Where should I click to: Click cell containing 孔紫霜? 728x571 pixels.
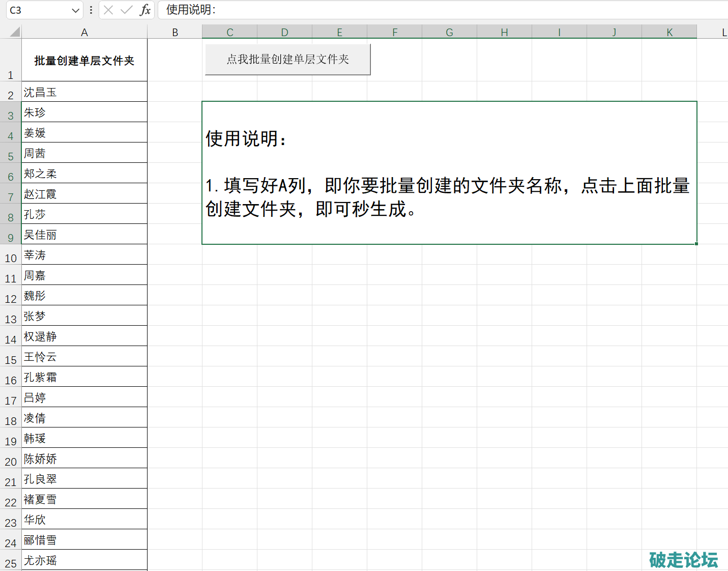click(84, 377)
